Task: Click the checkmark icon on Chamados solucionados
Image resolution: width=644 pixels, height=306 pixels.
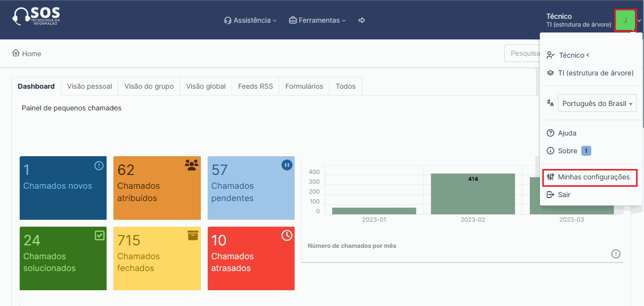Action: [x=100, y=236]
